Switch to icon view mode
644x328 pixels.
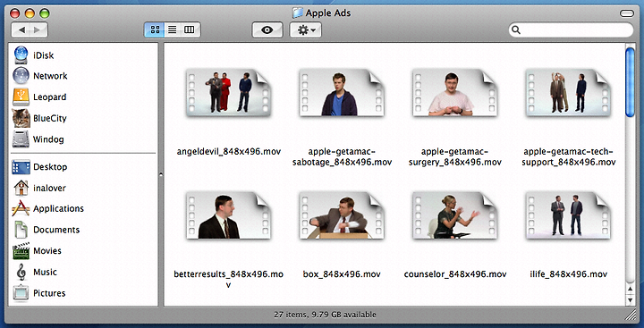coord(155,30)
